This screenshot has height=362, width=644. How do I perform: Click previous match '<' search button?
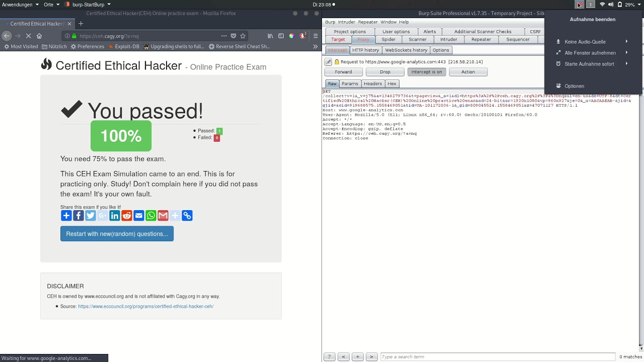click(x=343, y=356)
